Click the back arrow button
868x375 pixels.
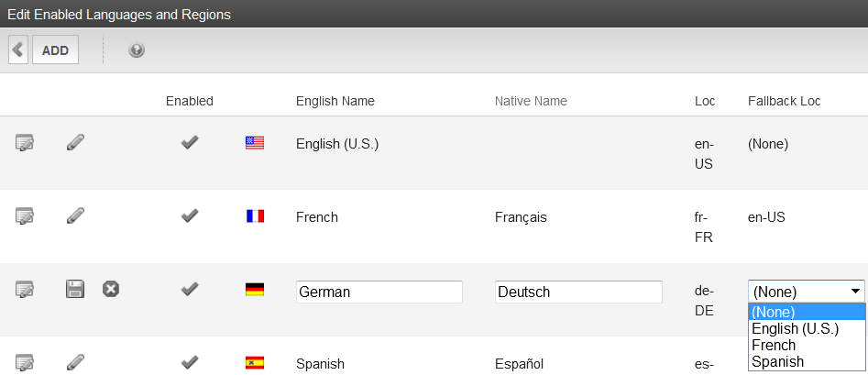point(18,50)
